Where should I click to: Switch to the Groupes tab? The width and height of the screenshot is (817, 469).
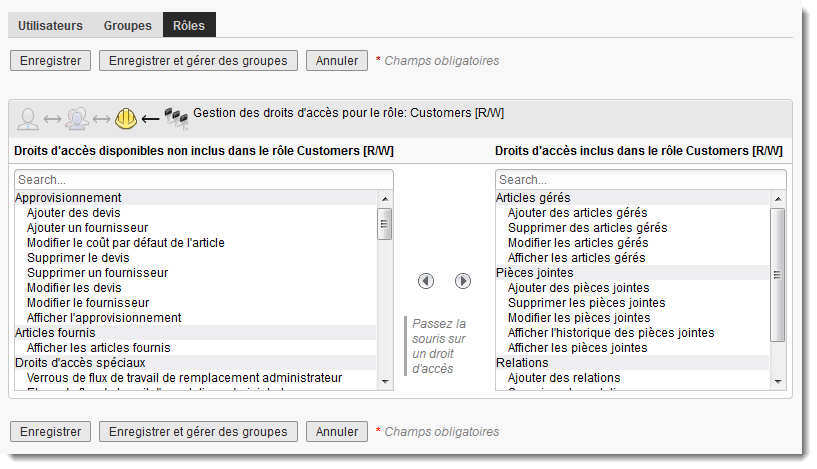[x=128, y=26]
